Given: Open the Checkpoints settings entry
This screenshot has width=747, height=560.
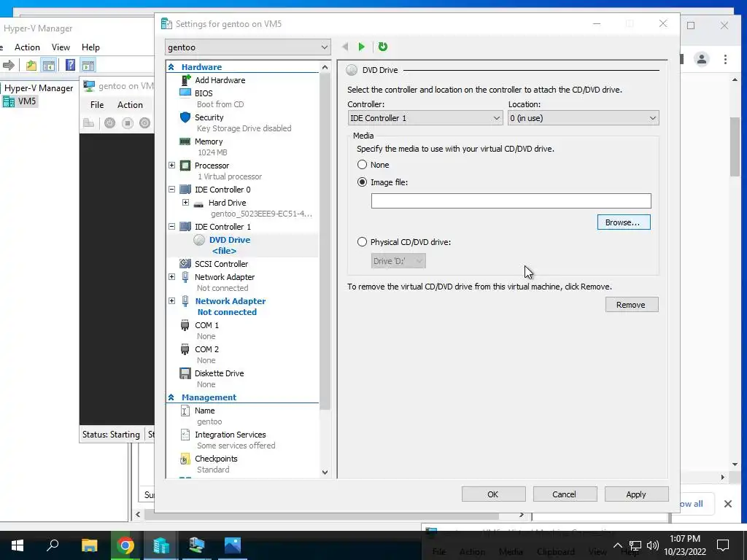Looking at the screenshot, I should click(x=215, y=459).
